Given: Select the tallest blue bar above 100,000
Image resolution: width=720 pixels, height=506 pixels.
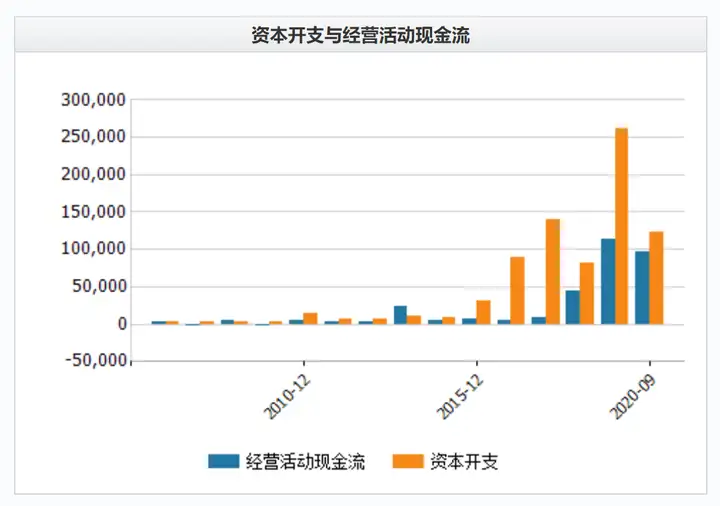Looking at the screenshot, I should click(x=608, y=281).
